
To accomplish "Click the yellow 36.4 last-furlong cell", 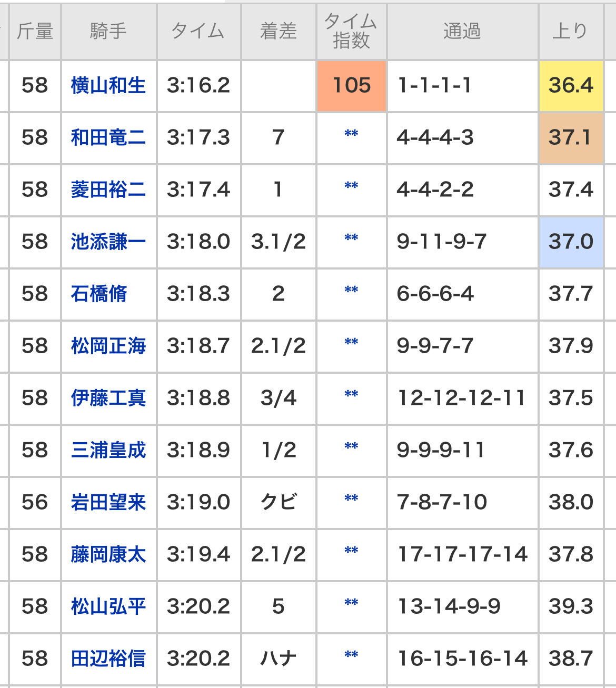I will pyautogui.click(x=571, y=85).
